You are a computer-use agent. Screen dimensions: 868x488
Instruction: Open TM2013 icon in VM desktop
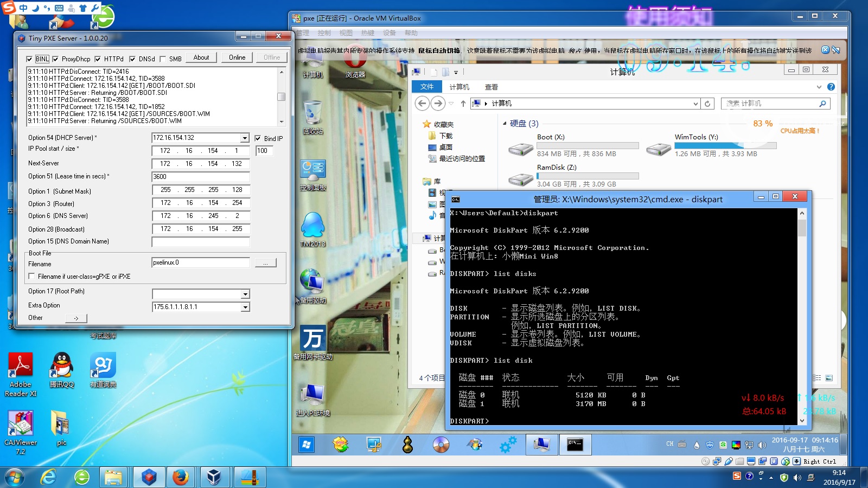click(313, 229)
